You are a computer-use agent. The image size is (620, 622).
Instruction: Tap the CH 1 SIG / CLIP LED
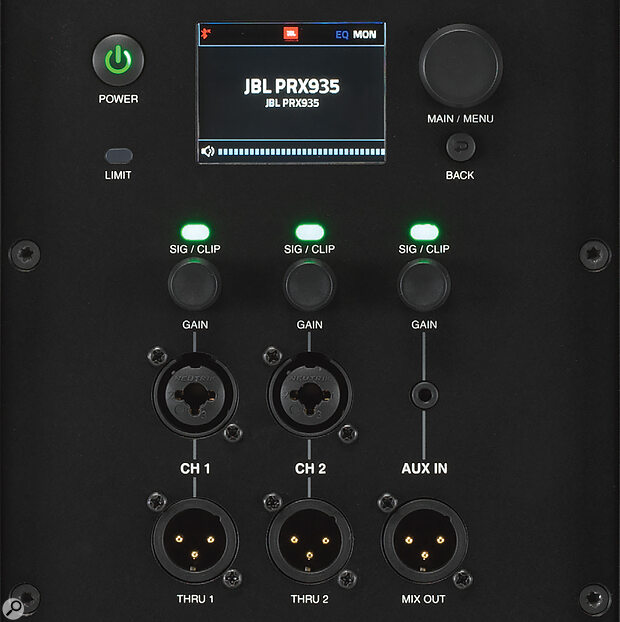click(x=195, y=232)
